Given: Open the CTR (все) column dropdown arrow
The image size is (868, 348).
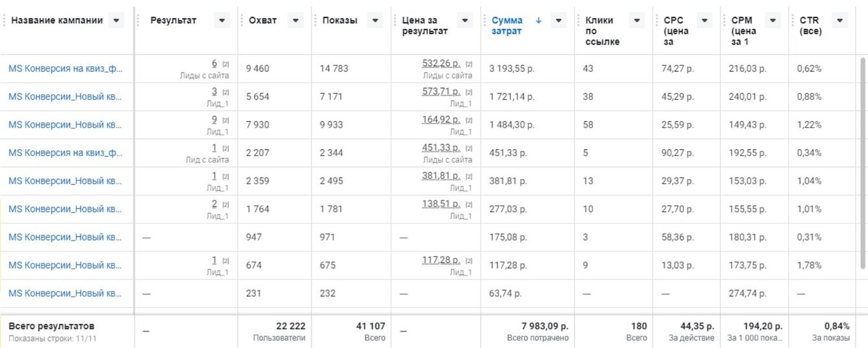Looking at the screenshot, I should pyautogui.click(x=839, y=21).
